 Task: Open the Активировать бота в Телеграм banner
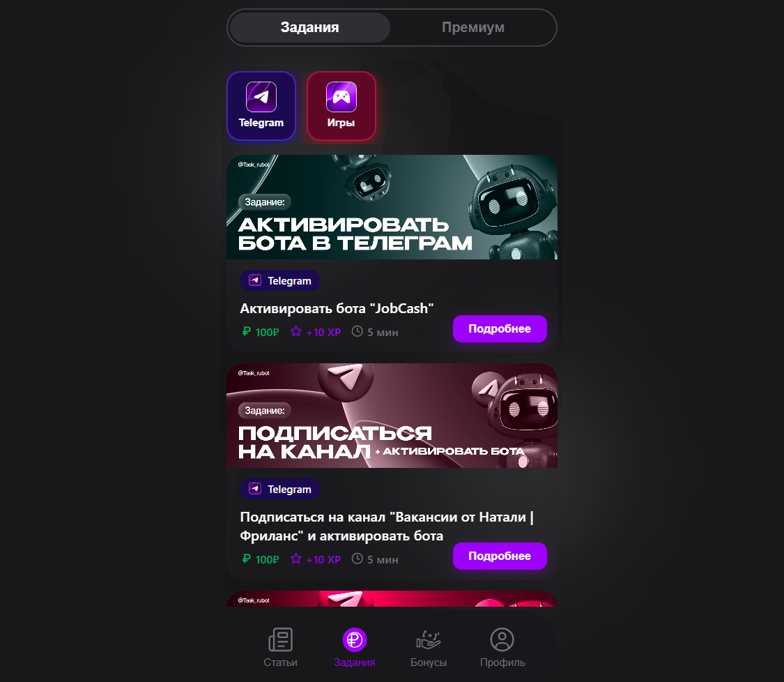coord(392,207)
